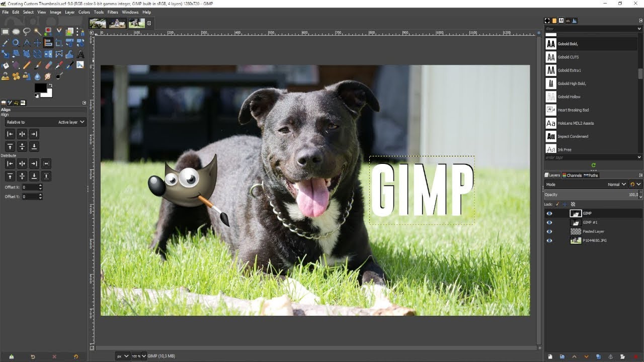This screenshot has width=644, height=362.
Task: Select the Zoom magnifier tool
Action: 16,43
